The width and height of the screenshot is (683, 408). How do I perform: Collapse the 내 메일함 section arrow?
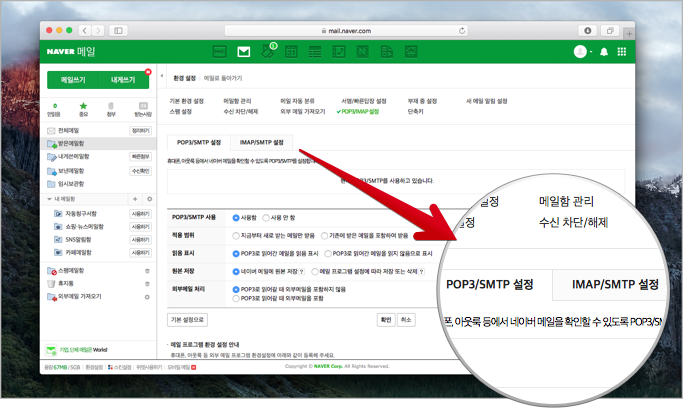point(49,199)
